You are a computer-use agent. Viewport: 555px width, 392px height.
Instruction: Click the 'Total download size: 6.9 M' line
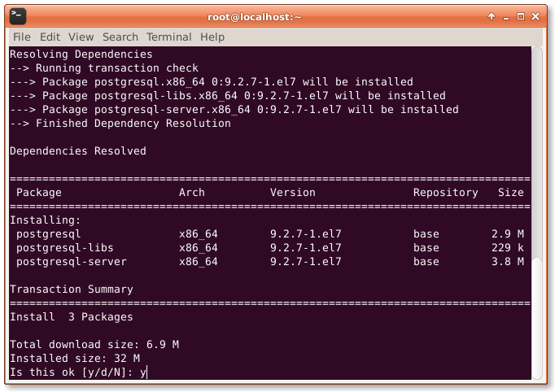pyautogui.click(x=94, y=345)
